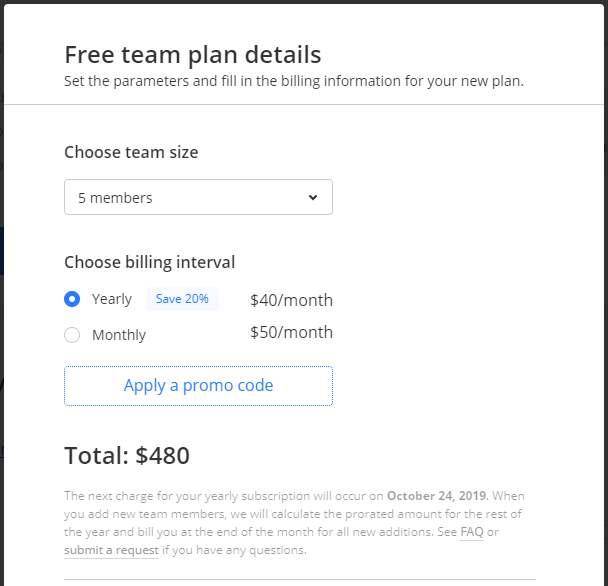
Task: Click the Monthly option label
Action: pos(119,335)
